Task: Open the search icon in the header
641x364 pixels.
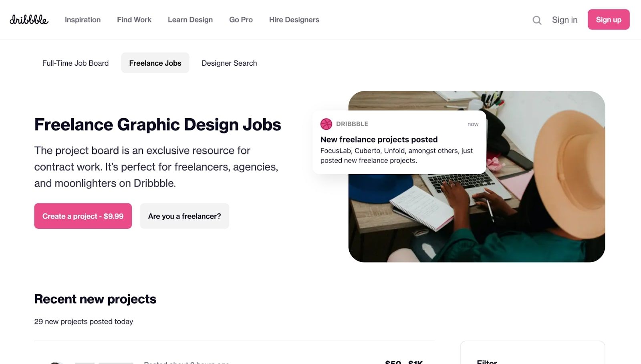Action: pos(537,20)
